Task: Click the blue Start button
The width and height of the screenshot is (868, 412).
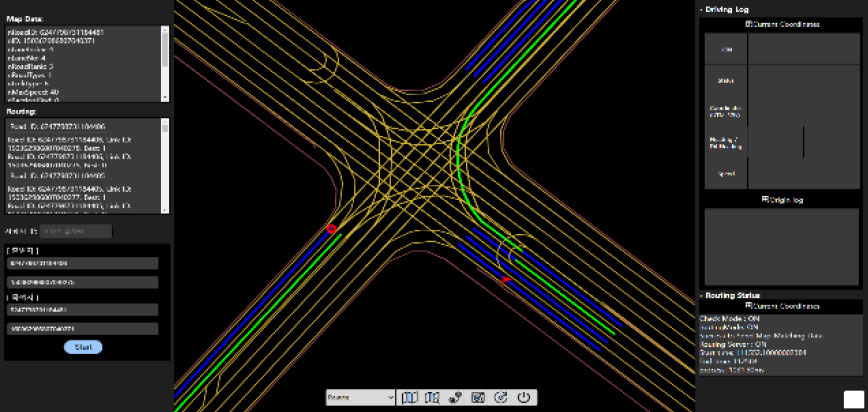Action: coord(83,347)
